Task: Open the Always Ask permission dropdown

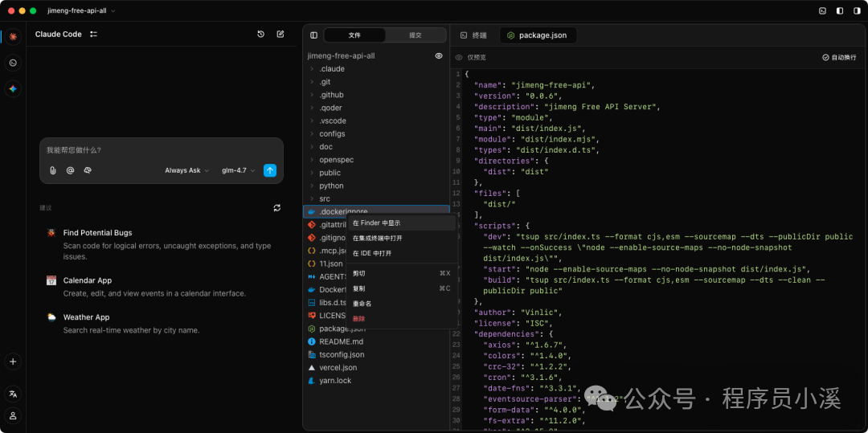Action: coord(187,170)
